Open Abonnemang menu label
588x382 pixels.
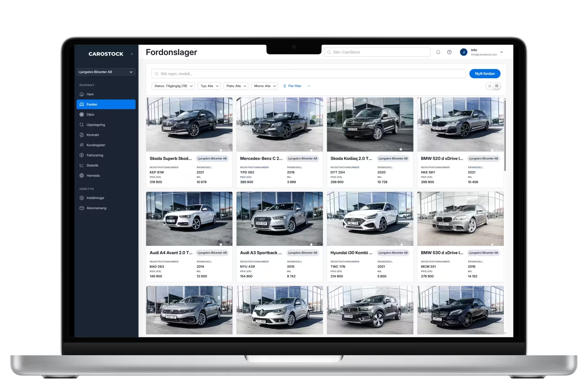click(96, 208)
